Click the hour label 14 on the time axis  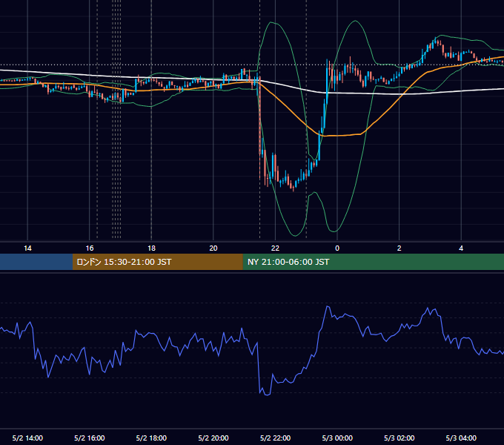pyautogui.click(x=27, y=248)
